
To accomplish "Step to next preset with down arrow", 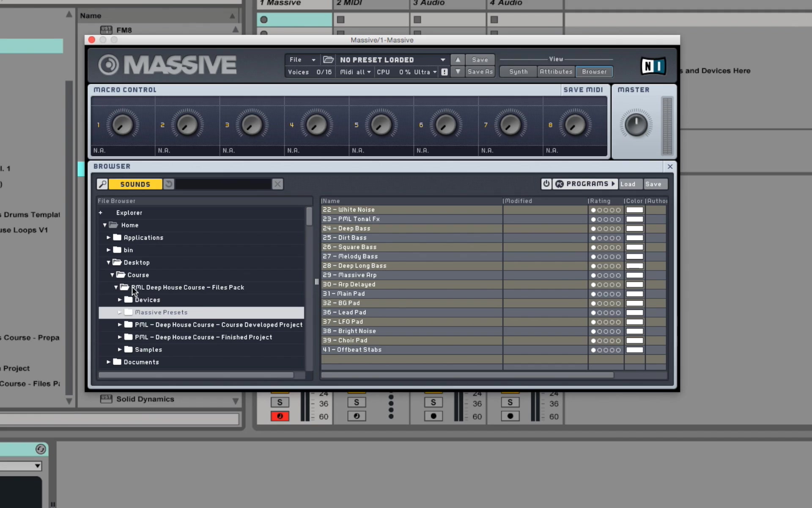I will tap(458, 72).
